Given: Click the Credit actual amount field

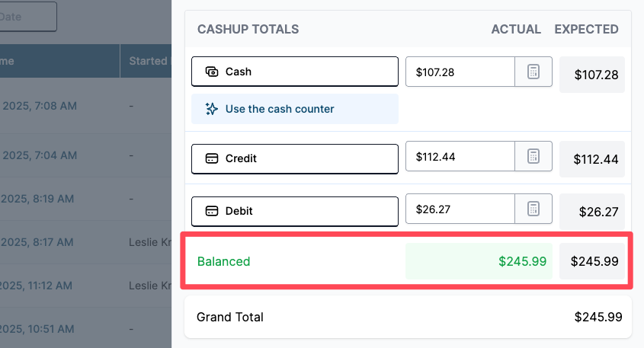Looking at the screenshot, I should [x=460, y=156].
